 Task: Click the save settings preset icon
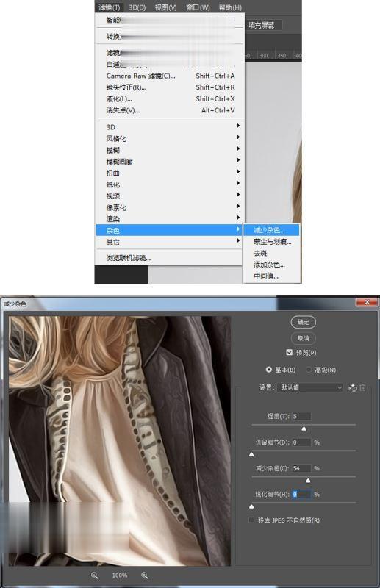(x=353, y=387)
